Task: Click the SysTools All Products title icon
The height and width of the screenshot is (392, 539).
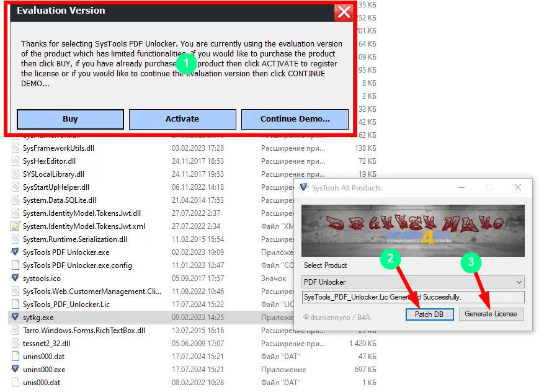Action: tap(303, 187)
